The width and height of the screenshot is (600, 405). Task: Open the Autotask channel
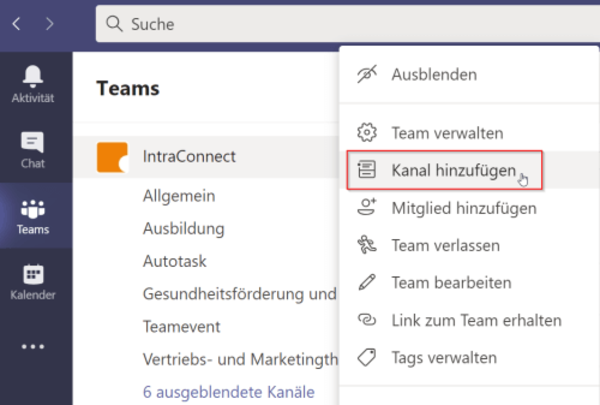[x=174, y=261]
